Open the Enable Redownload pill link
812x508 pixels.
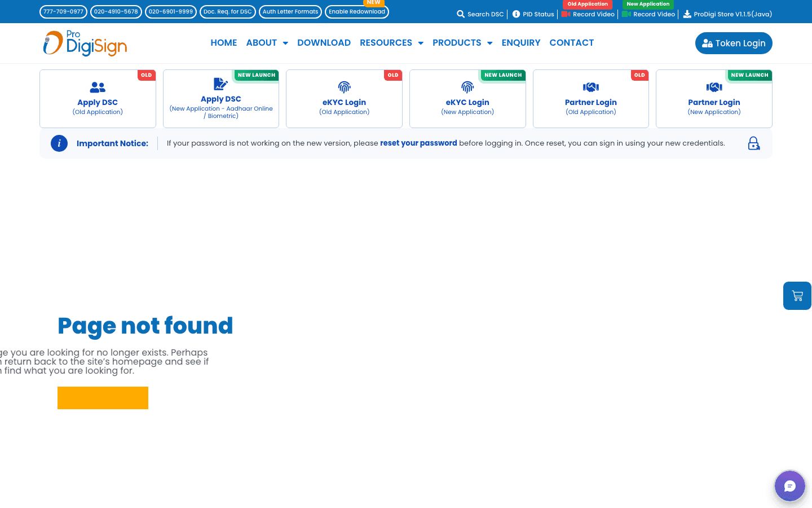[x=357, y=12]
